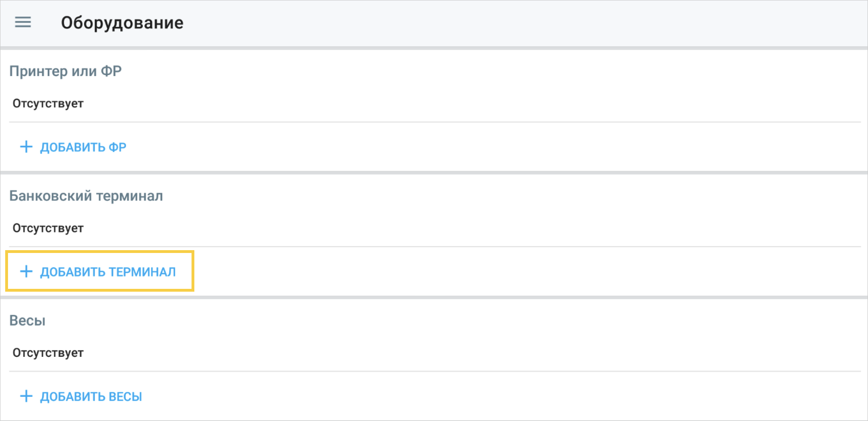Click the plus icon beside ДОБАВИТЬ ВЕСЫ
Image resolution: width=868 pixels, height=421 pixels.
tap(26, 396)
